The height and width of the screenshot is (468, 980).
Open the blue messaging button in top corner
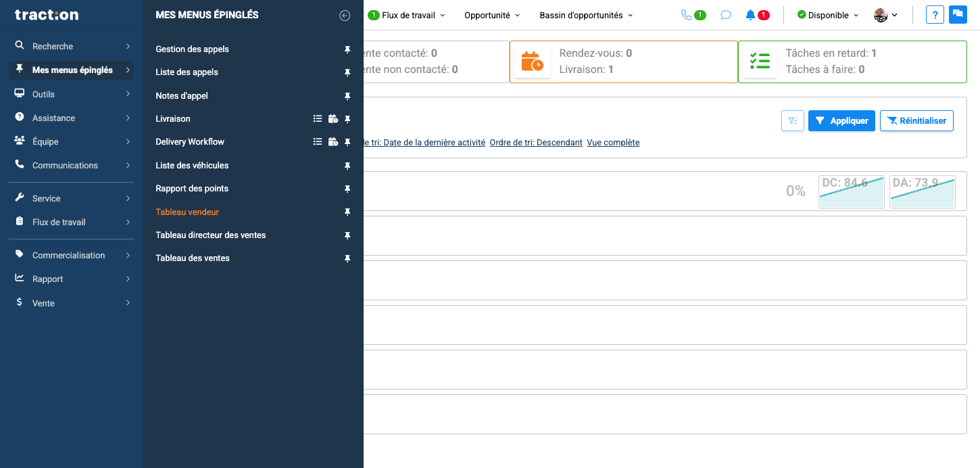[958, 15]
